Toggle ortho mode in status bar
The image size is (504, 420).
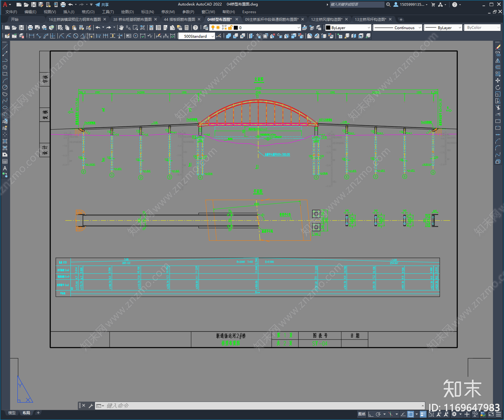coord(371,414)
